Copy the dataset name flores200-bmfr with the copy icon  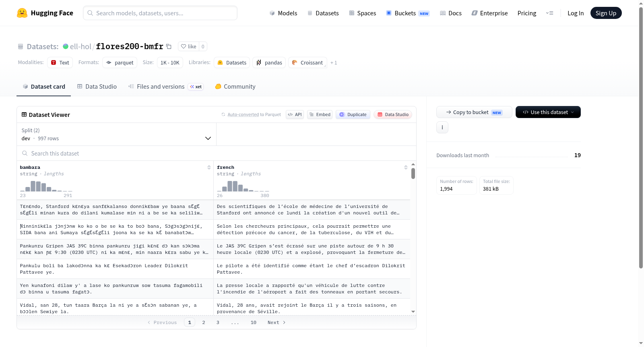click(169, 46)
